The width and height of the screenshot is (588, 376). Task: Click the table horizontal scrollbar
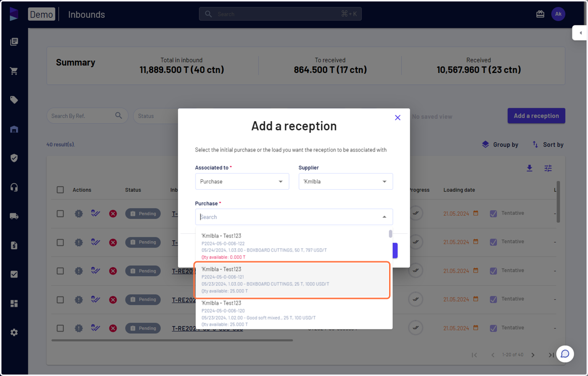[x=172, y=340]
